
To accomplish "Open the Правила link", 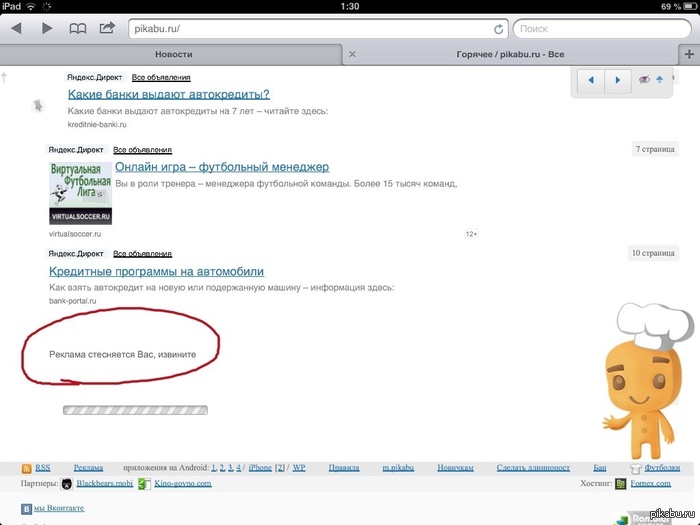I will coord(344,468).
